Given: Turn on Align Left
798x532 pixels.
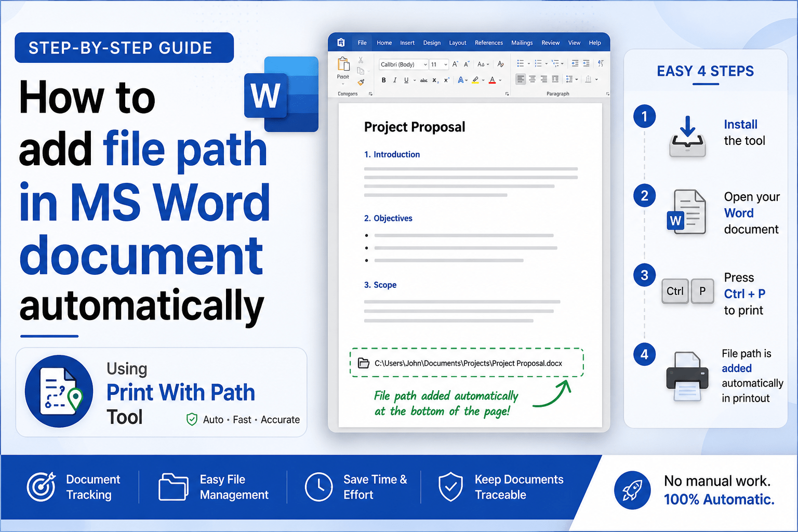Looking at the screenshot, I should 520,79.
